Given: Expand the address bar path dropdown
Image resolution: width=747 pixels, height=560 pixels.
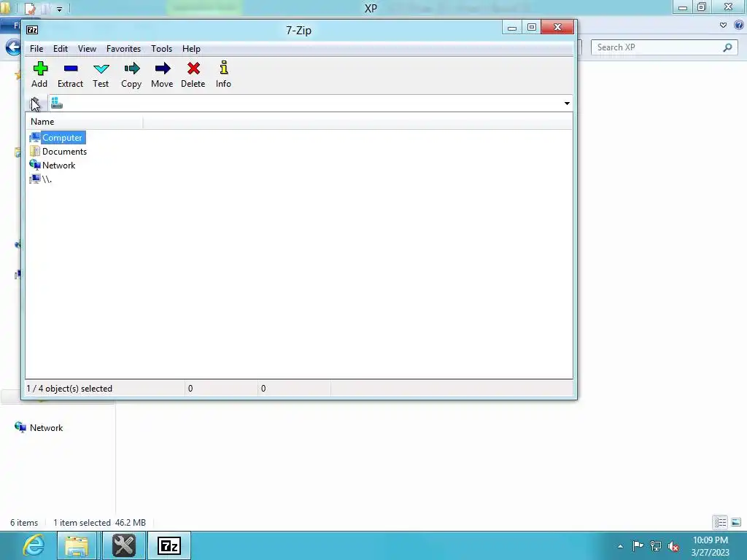Looking at the screenshot, I should [566, 104].
